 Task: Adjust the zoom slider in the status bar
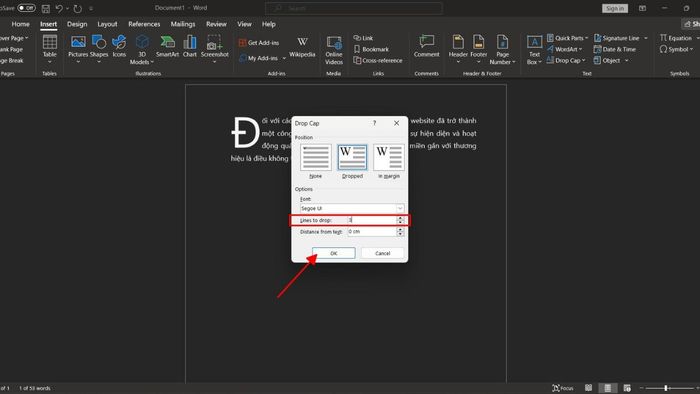666,388
